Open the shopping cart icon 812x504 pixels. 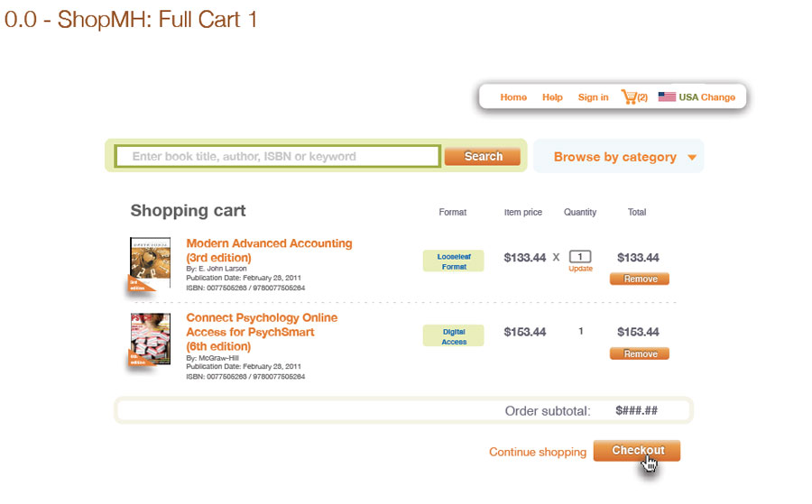click(630, 96)
